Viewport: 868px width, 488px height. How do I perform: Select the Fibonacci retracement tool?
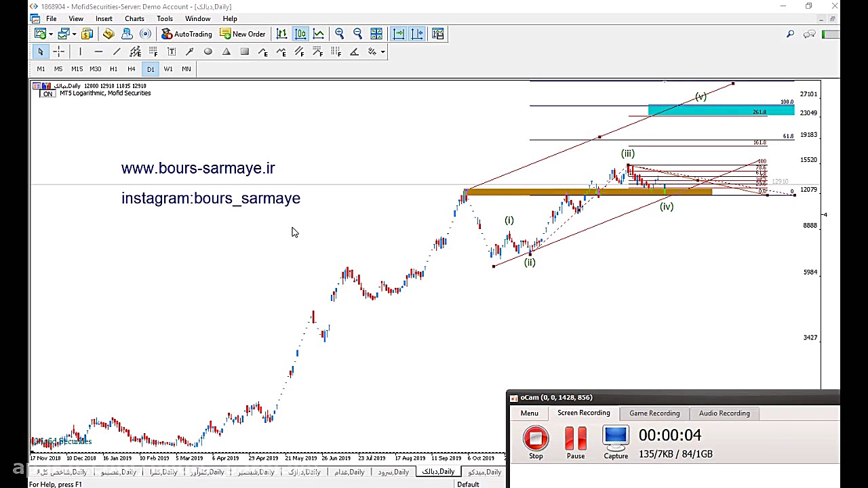pos(153,52)
